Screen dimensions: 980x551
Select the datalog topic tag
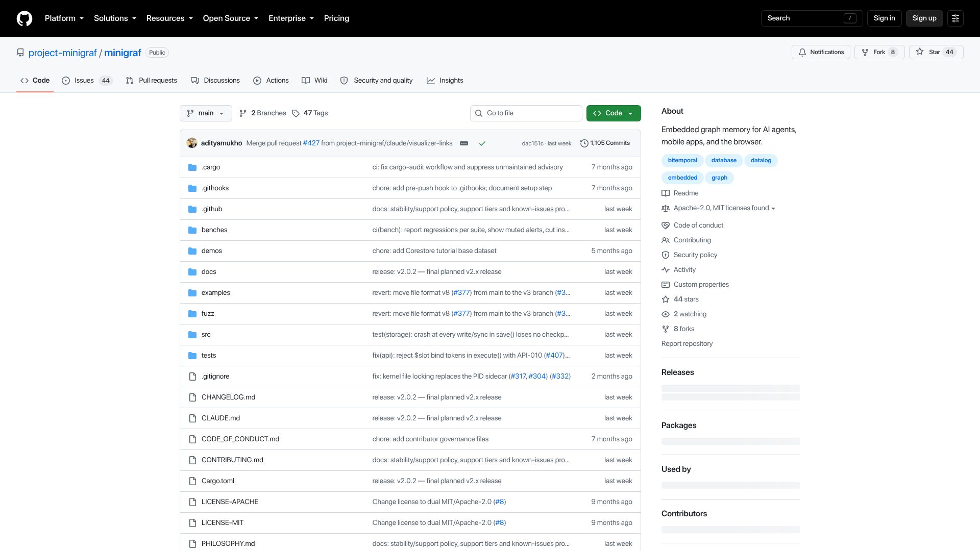point(761,161)
